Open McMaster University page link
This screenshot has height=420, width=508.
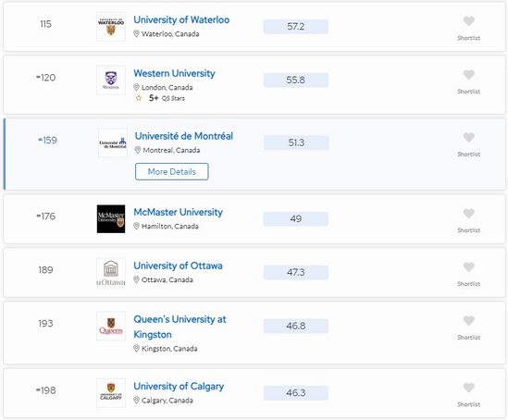pyautogui.click(x=179, y=212)
